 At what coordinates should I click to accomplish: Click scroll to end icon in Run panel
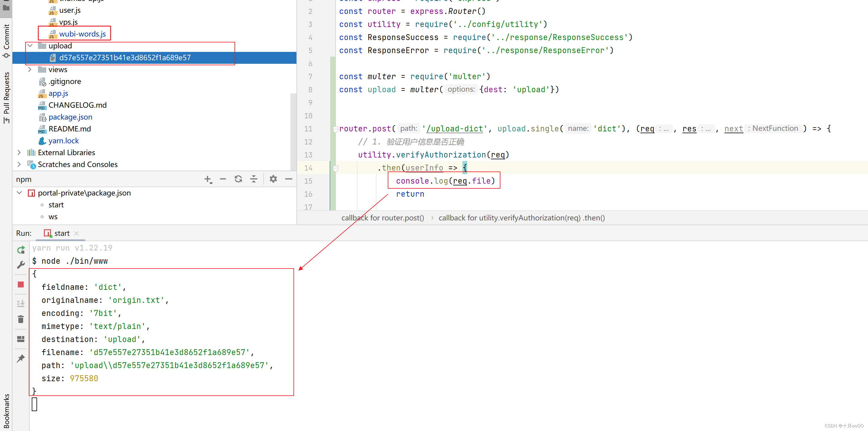pyautogui.click(x=21, y=303)
